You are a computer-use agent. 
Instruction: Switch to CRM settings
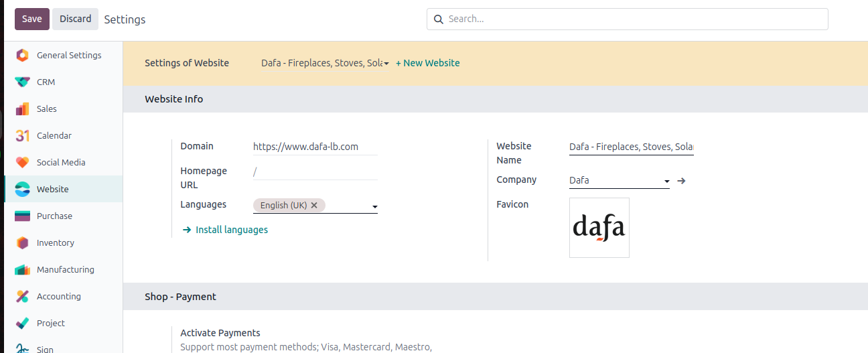pyautogui.click(x=64, y=82)
